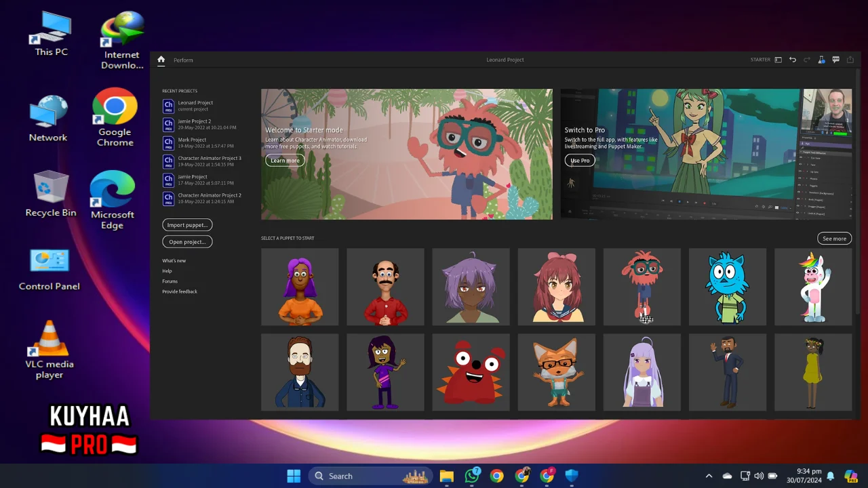Open the Starter workspace layout icon

tap(778, 60)
